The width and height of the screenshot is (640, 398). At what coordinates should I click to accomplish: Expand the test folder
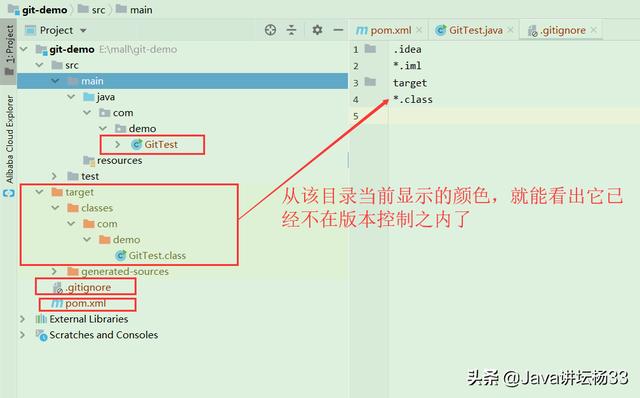[x=54, y=176]
